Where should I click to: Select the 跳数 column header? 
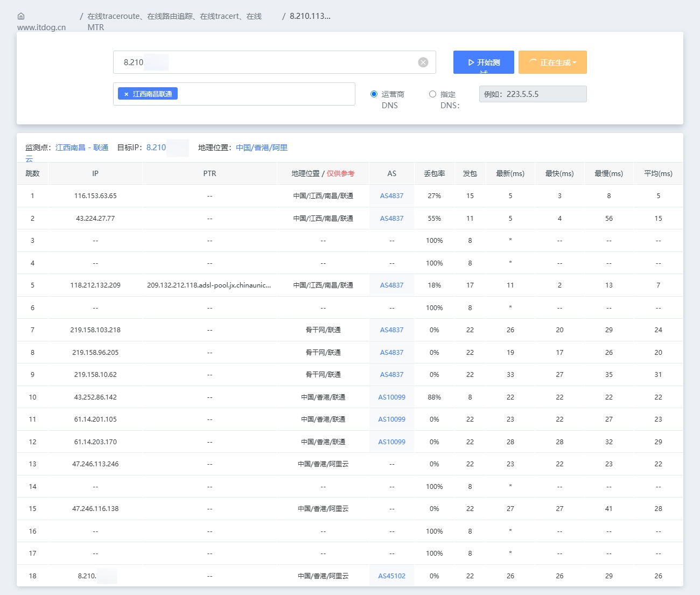click(32, 173)
